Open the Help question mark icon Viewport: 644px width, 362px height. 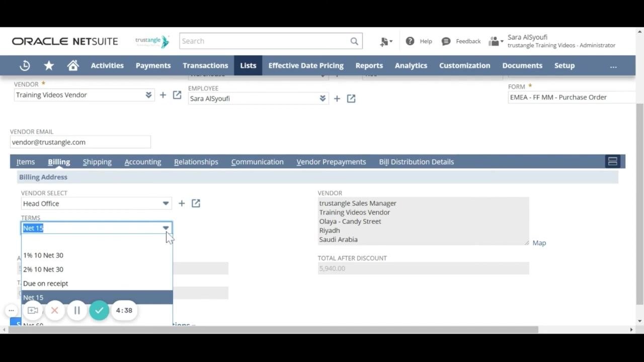[x=410, y=41]
